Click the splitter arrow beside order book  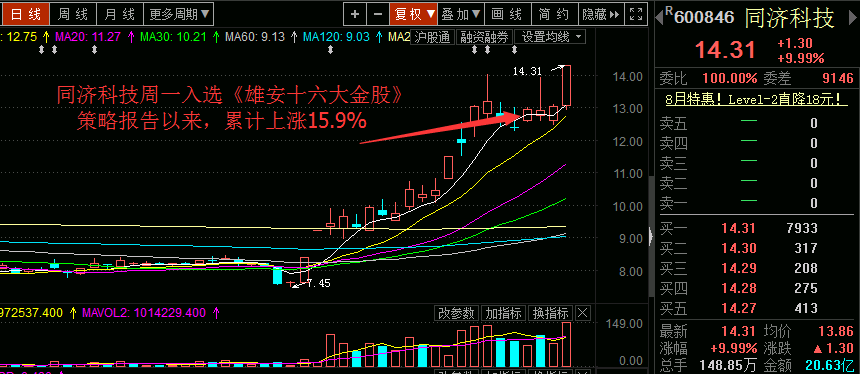(x=651, y=236)
